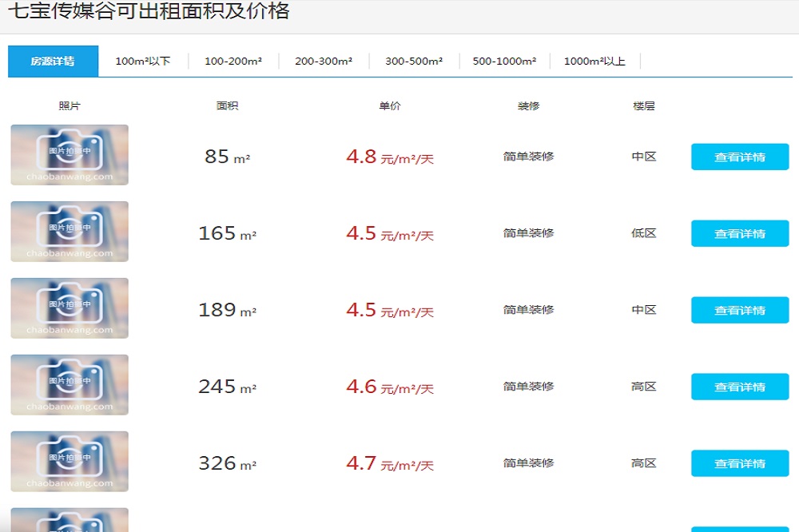Click 查看详情 on the 326 m² row
The width and height of the screenshot is (799, 532).
[x=739, y=464]
